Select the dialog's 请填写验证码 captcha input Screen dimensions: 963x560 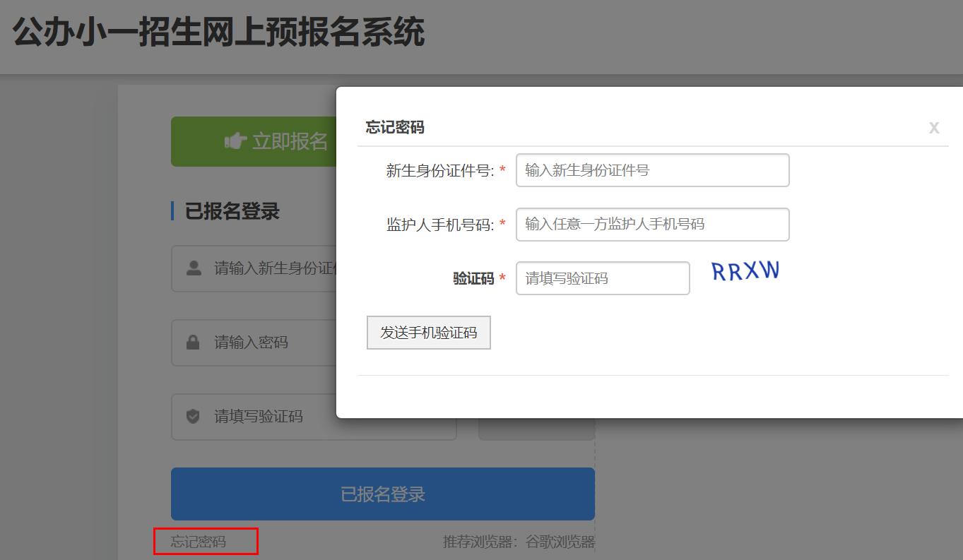602,278
